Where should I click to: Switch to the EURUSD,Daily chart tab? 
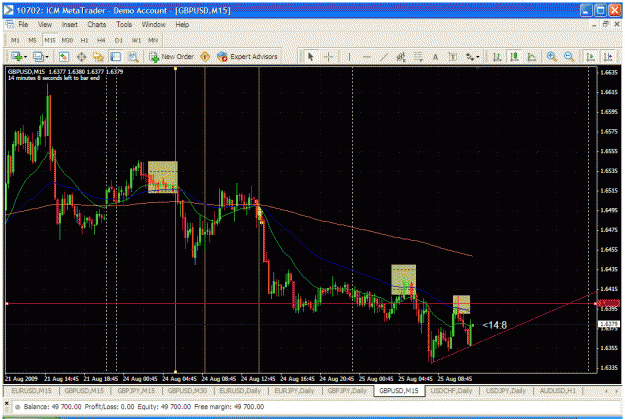click(x=240, y=391)
